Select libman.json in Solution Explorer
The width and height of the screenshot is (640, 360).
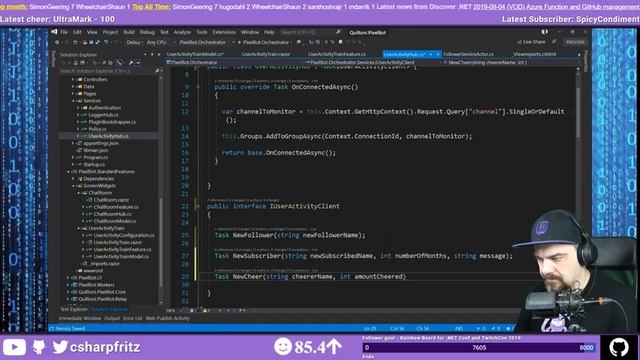coord(96,150)
